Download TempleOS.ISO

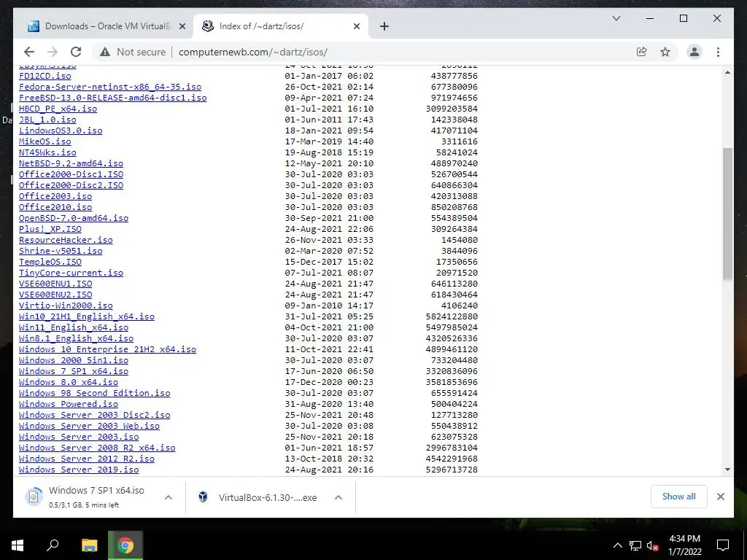point(50,262)
